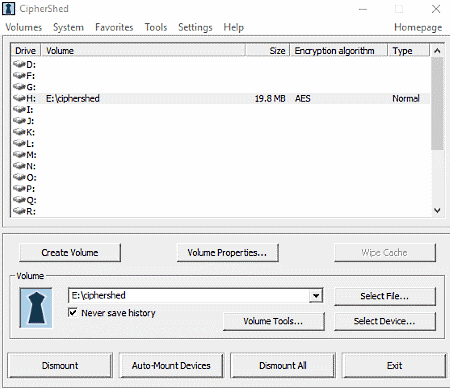The image size is (450, 389).
Task: Click the drive list scroll down arrow
Action: click(437, 211)
